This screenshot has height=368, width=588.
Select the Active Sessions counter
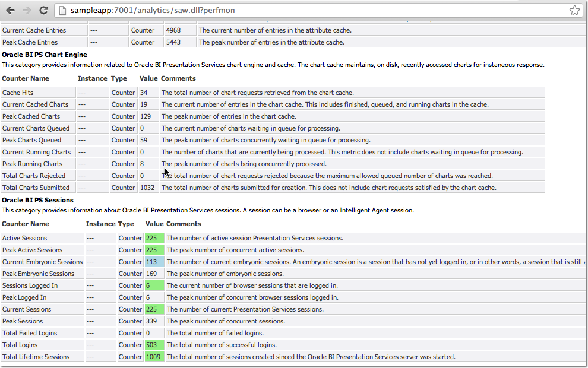(x=24, y=237)
